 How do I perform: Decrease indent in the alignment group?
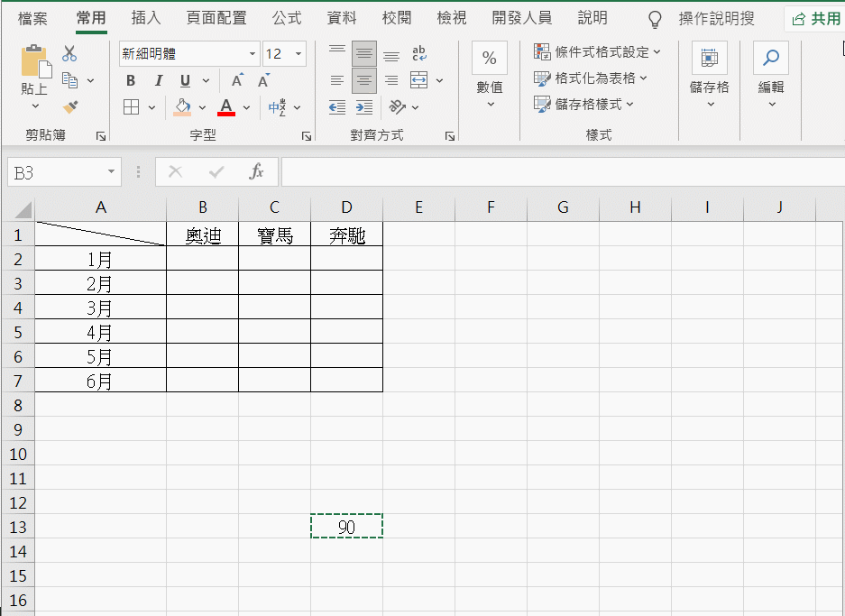point(337,107)
